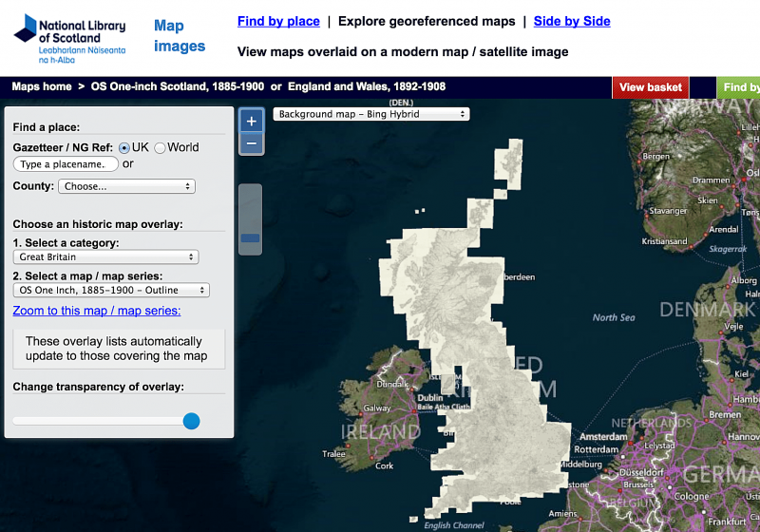
Task: Select the UK gazetteer radio button
Action: 124,148
